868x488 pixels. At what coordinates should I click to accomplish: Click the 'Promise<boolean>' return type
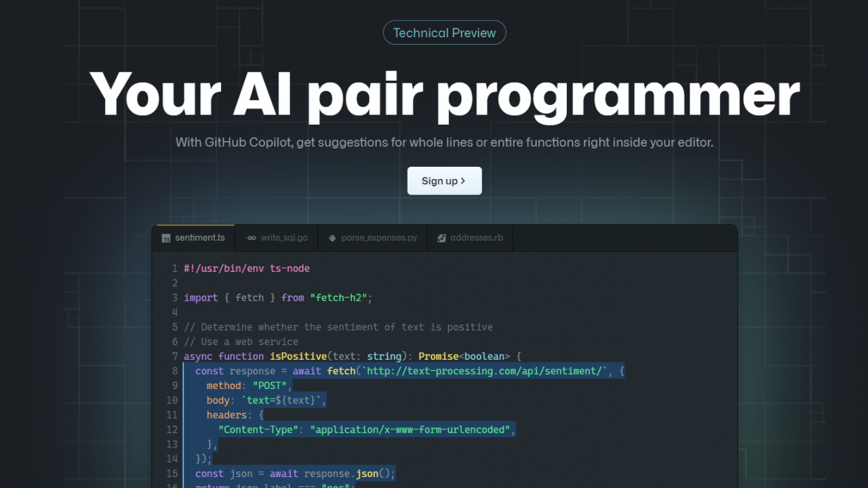464,356
